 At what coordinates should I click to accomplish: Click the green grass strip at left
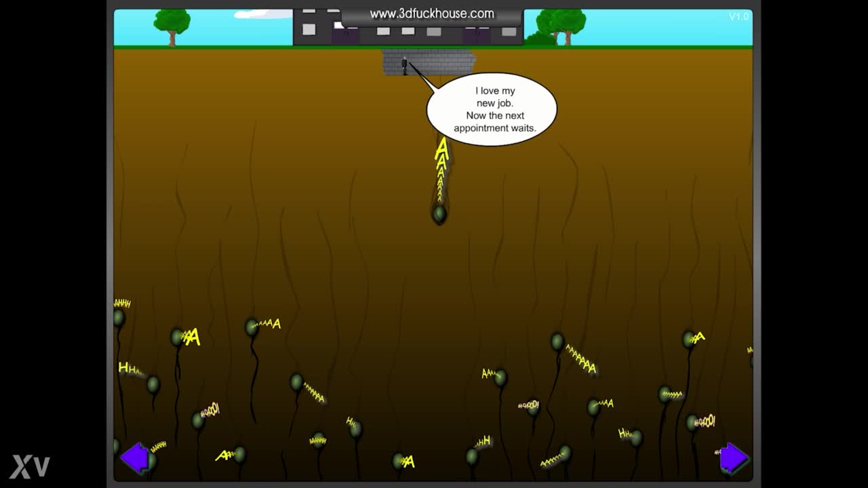tap(203, 47)
